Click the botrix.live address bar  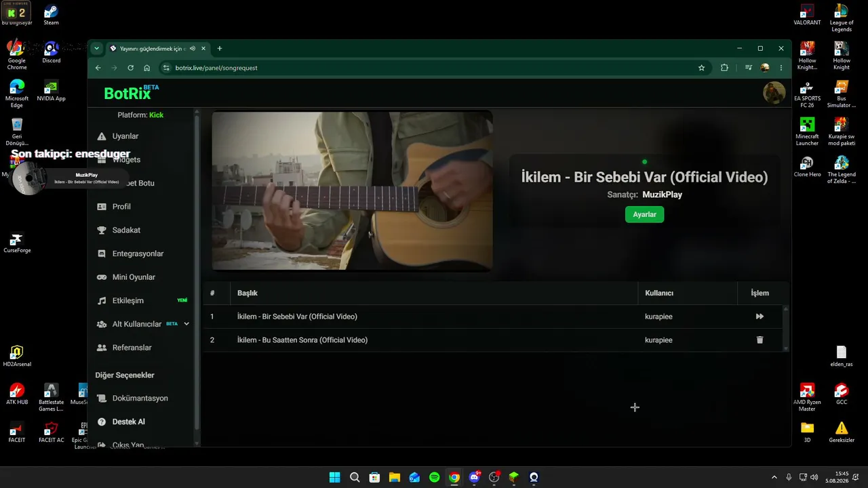(434, 68)
